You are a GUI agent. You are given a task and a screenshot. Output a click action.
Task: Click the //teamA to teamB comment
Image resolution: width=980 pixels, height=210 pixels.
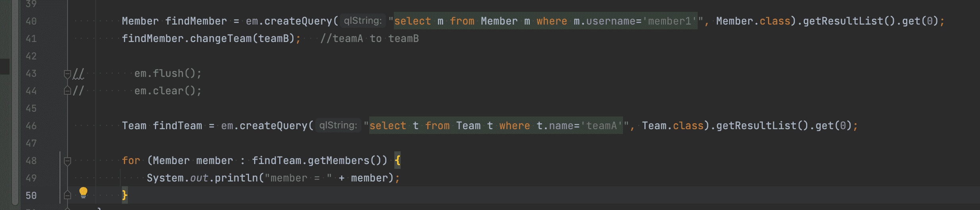[370, 38]
